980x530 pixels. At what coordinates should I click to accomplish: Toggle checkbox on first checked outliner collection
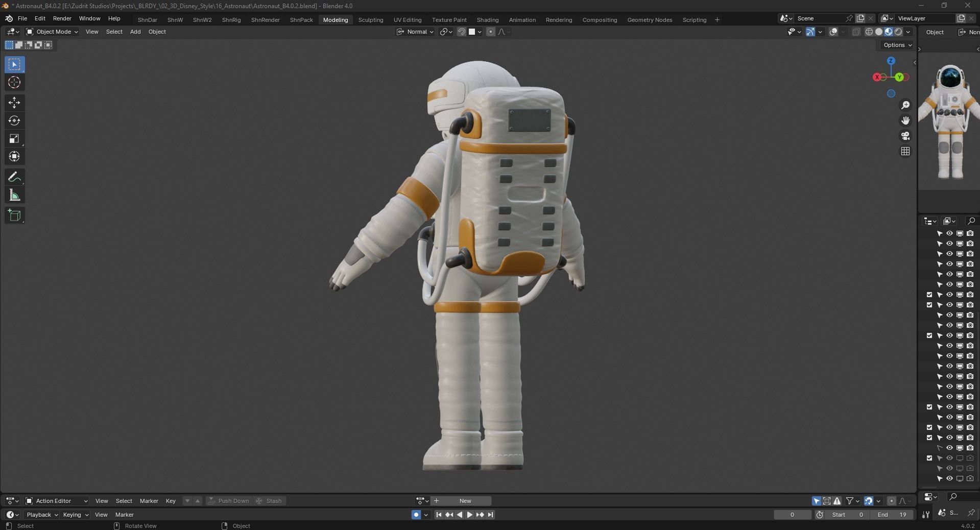click(929, 295)
